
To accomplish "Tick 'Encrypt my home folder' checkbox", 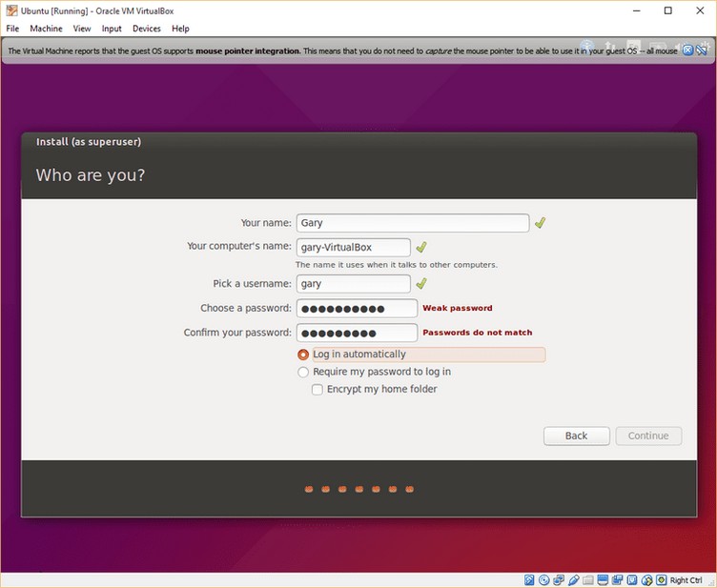I will click(x=317, y=389).
